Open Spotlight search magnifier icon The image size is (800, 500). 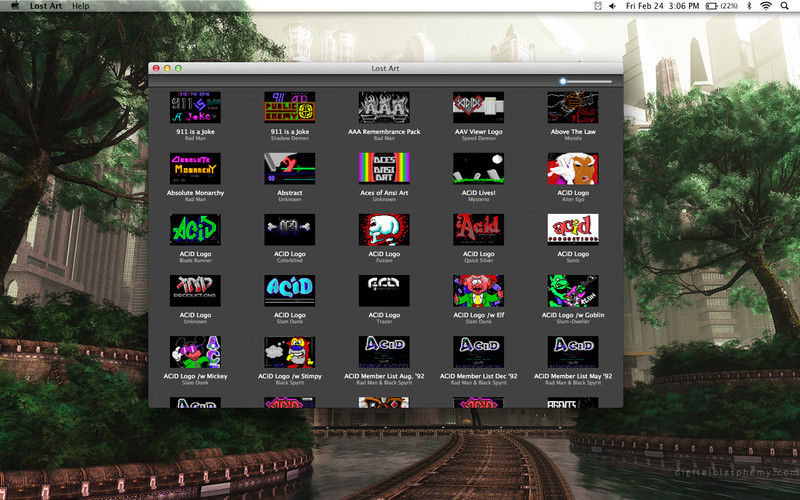[786, 6]
